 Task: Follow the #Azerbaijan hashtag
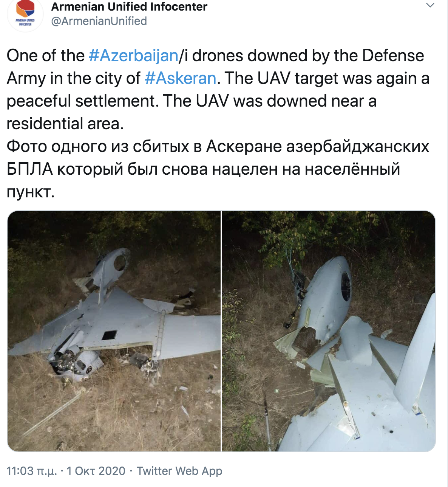133,56
